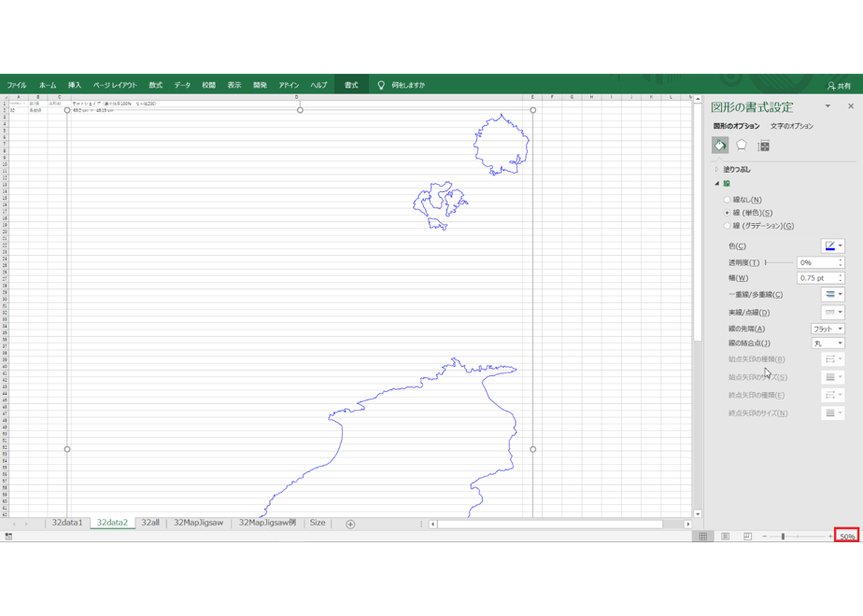The width and height of the screenshot is (863, 616).
Task: Open the ホーム ribbon tab
Action: click(48, 85)
